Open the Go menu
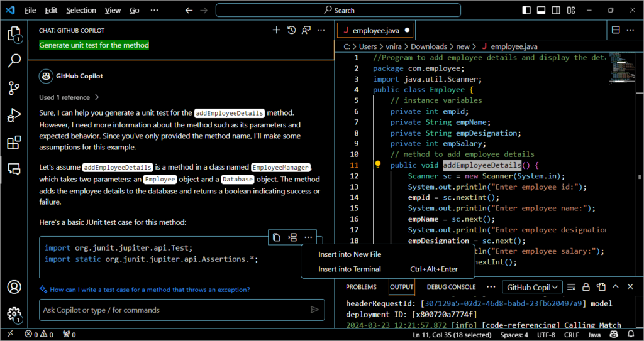This screenshot has width=644, height=341. [135, 10]
